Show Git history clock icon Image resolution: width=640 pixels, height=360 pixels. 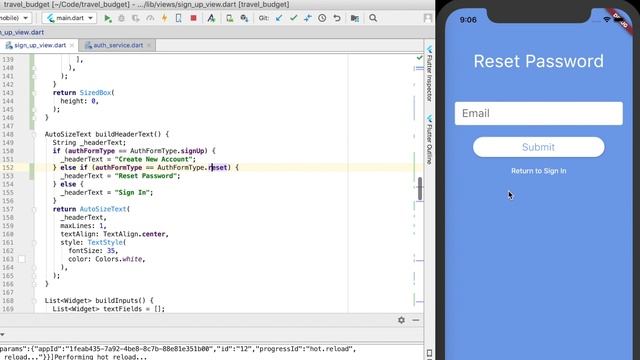tap(322, 18)
